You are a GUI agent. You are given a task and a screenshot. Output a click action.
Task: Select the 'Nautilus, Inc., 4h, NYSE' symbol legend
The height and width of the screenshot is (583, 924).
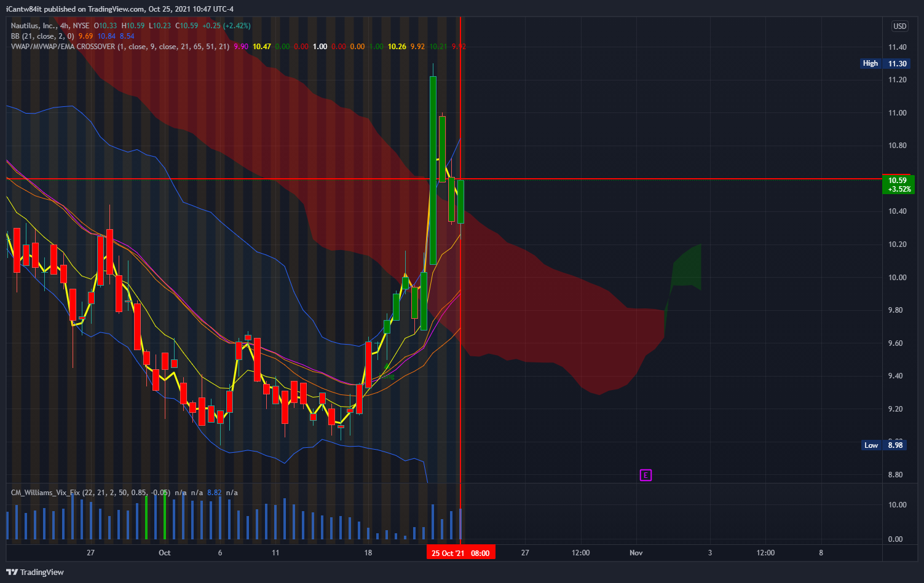pos(50,26)
